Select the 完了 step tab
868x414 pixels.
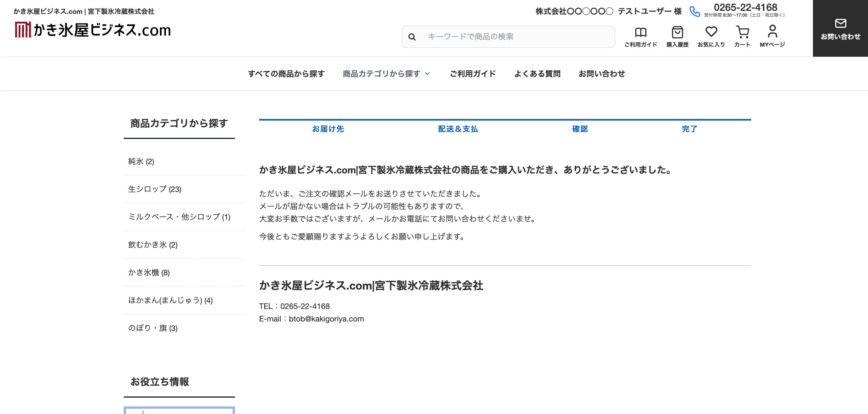[x=690, y=129]
